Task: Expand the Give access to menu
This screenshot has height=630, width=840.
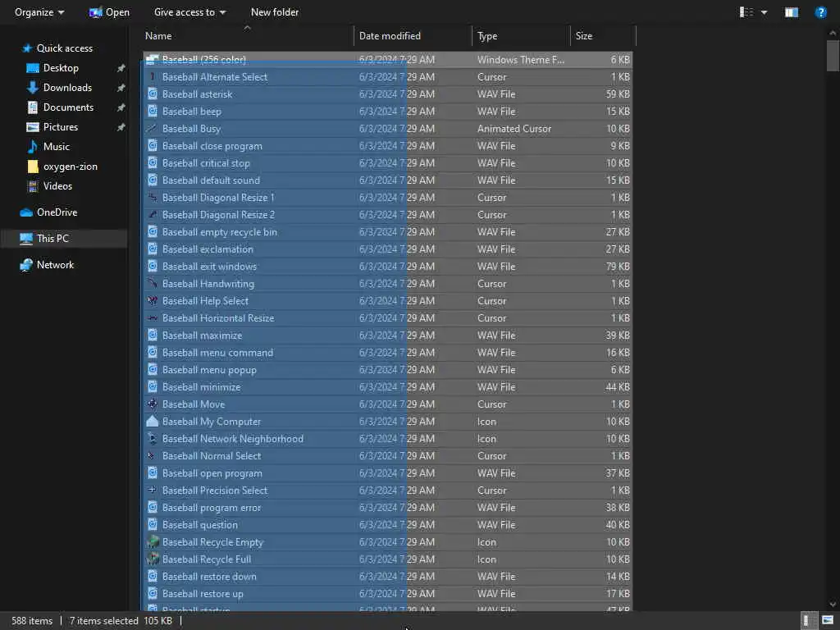Action: pos(189,11)
